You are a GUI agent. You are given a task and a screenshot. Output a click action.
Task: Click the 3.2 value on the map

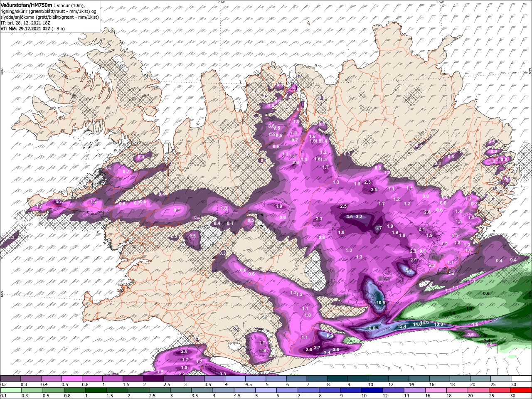point(360,217)
